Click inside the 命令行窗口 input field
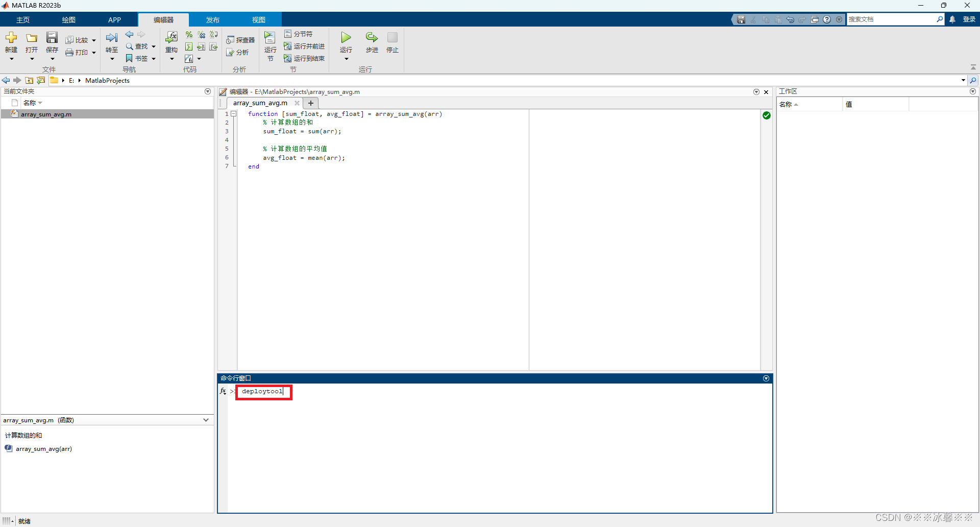980x527 pixels. pos(263,392)
